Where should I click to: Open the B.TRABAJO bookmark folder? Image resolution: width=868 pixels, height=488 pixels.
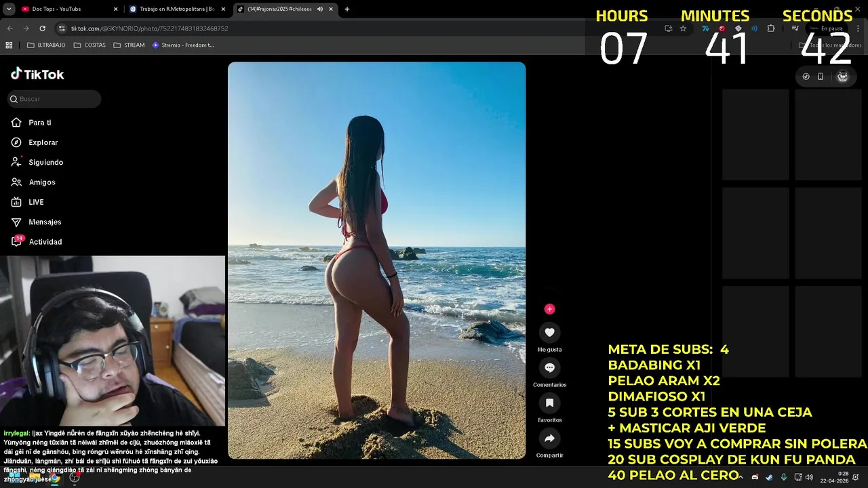pyautogui.click(x=45, y=45)
